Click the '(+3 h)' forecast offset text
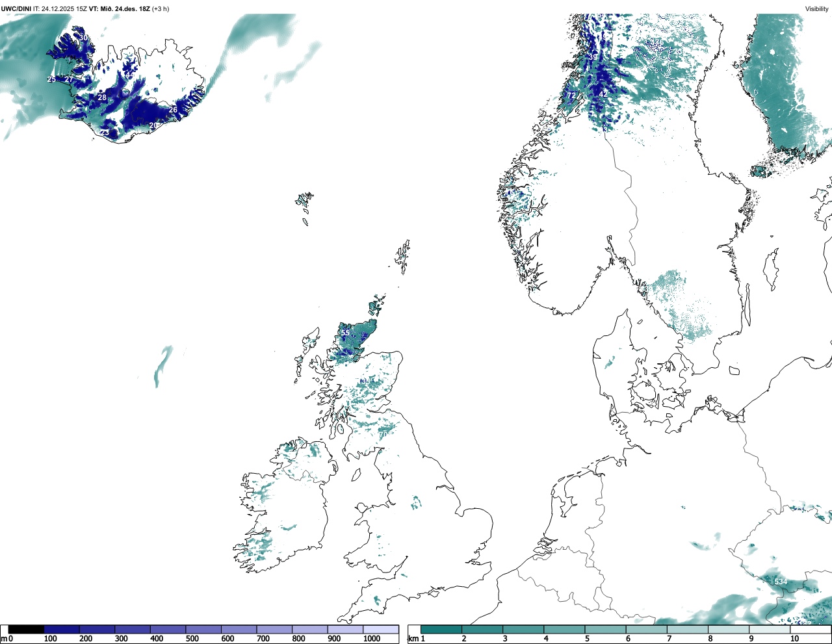The height and width of the screenshot is (644, 832). 162,9
